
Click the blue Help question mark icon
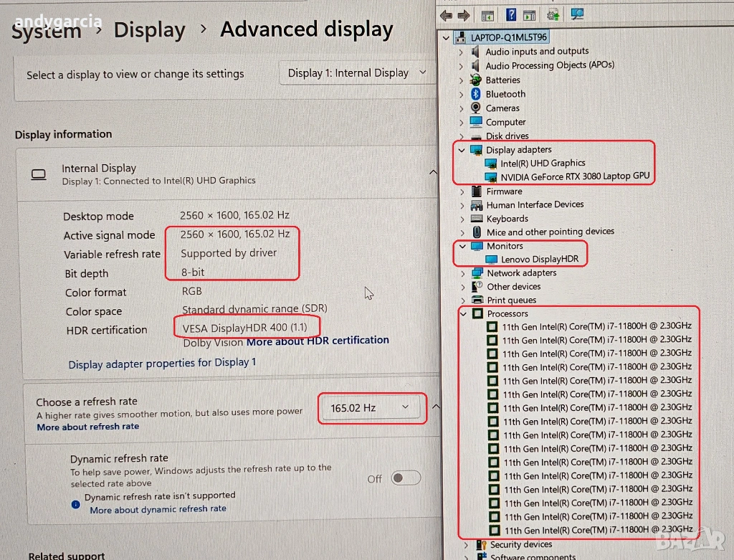coord(511,14)
